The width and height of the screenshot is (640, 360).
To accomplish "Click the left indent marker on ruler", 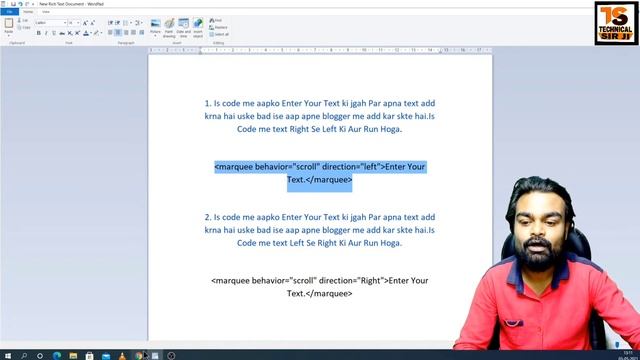I will (x=200, y=51).
